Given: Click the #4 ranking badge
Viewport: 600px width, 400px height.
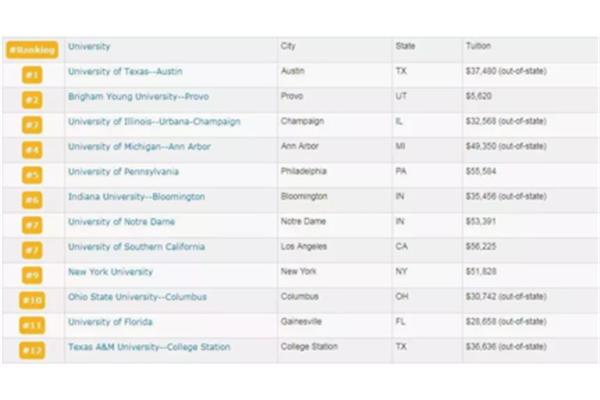Looking at the screenshot, I should click(x=32, y=150).
